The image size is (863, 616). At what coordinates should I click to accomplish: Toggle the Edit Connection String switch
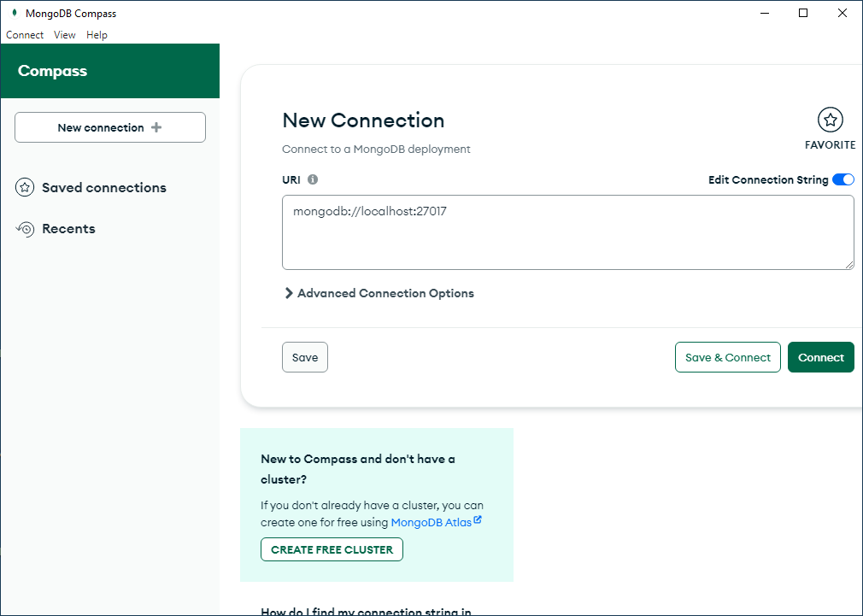click(842, 179)
